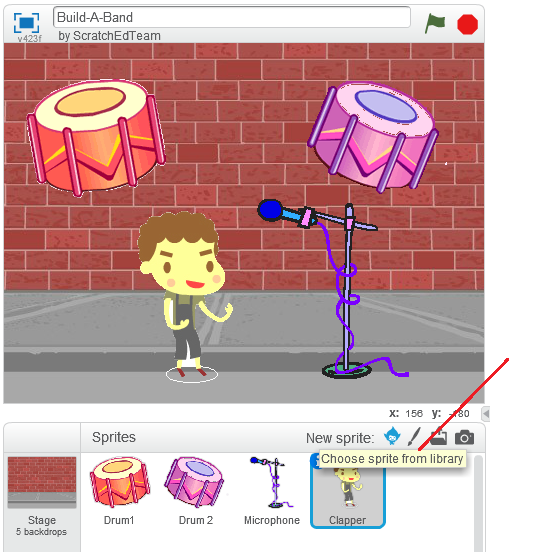
Task: Select the Drum 2 sprite thumbnail
Action: (195, 491)
